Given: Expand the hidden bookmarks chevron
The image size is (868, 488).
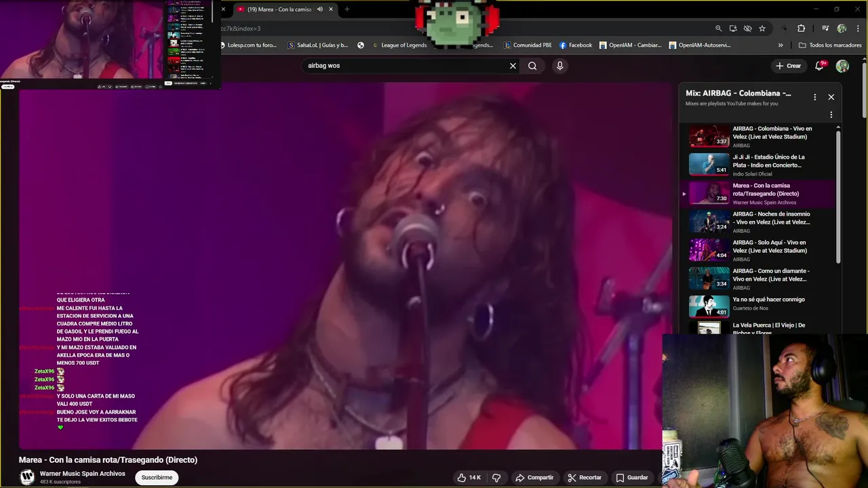Looking at the screenshot, I should pyautogui.click(x=781, y=45).
